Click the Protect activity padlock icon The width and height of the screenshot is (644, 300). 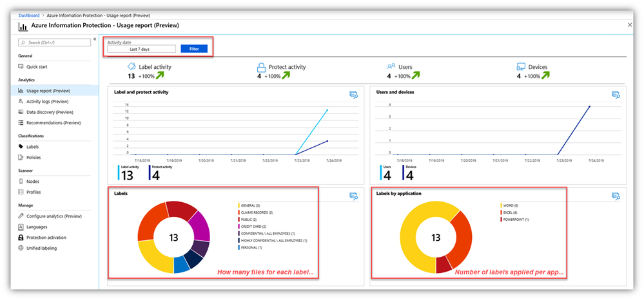coord(261,67)
